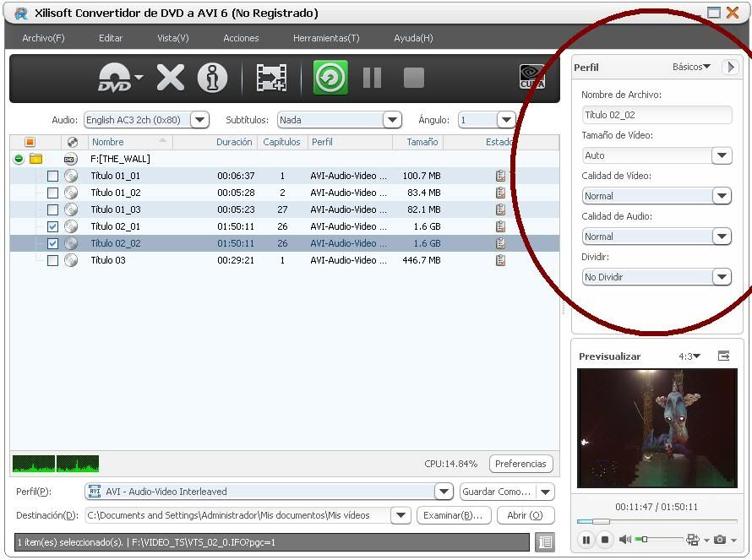
Task: Start conversion with the green convert icon
Action: point(330,78)
